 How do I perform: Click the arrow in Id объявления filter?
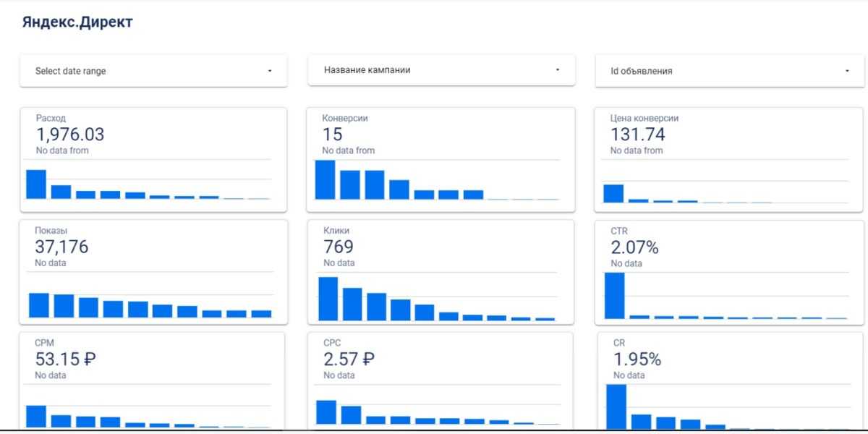coord(846,71)
